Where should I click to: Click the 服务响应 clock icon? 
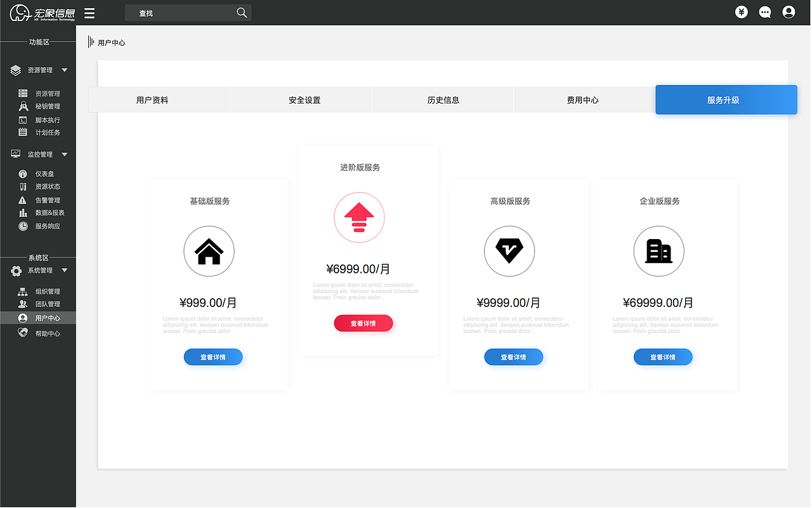point(23,226)
